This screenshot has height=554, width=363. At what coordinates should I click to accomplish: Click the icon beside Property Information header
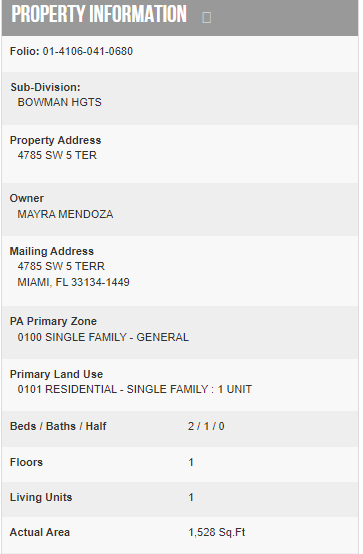(x=207, y=17)
